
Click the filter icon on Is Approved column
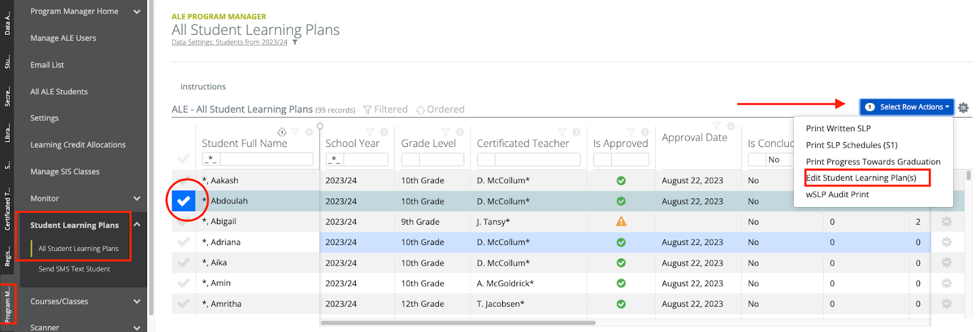(631, 132)
